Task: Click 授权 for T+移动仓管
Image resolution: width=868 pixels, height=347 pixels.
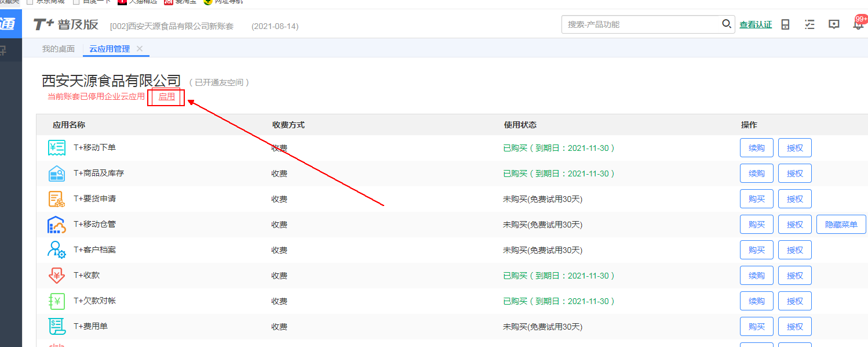Action: [795, 225]
